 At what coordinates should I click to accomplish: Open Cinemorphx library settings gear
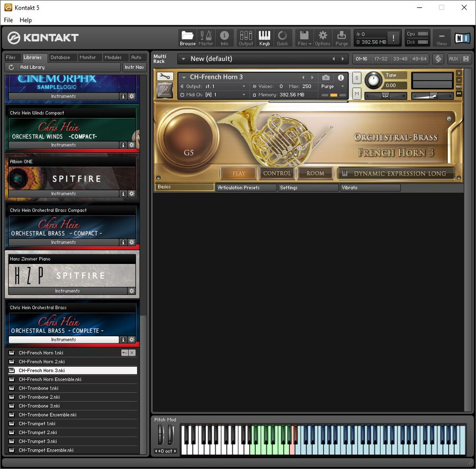coord(132,96)
